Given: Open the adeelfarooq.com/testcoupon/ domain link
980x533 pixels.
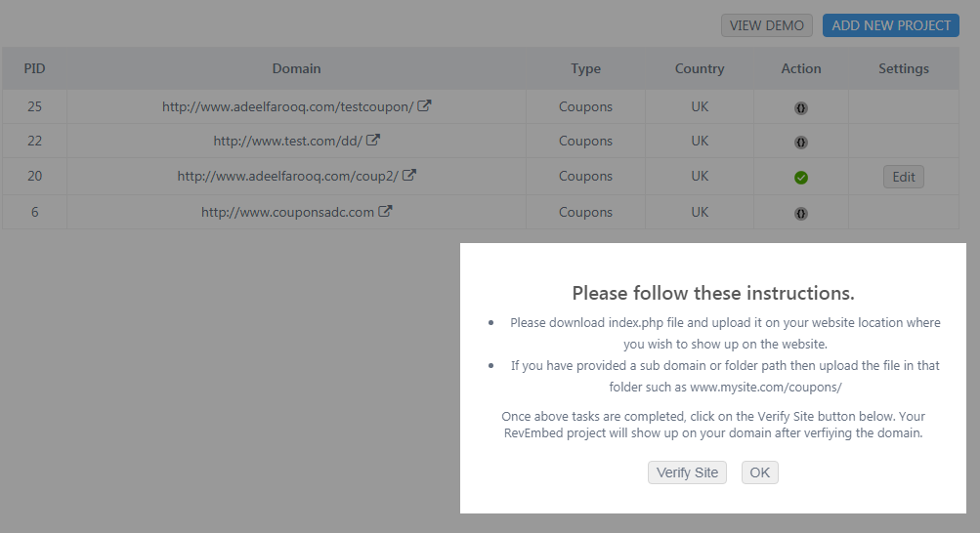Looking at the screenshot, I should (288, 106).
